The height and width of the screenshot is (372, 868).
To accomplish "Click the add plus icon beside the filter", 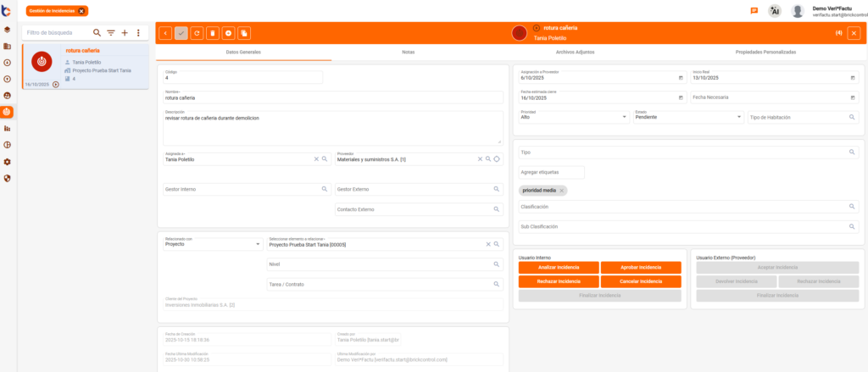I will (125, 32).
